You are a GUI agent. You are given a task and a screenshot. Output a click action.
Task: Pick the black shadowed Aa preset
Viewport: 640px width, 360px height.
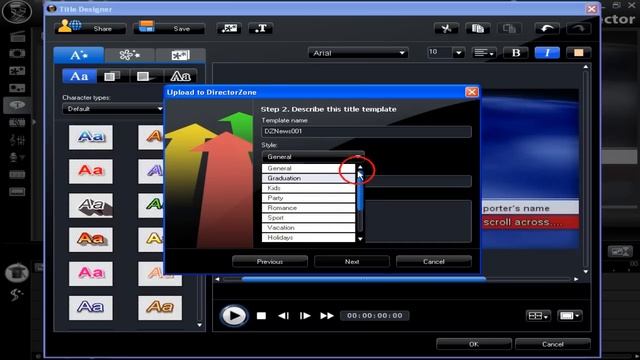pos(91,205)
